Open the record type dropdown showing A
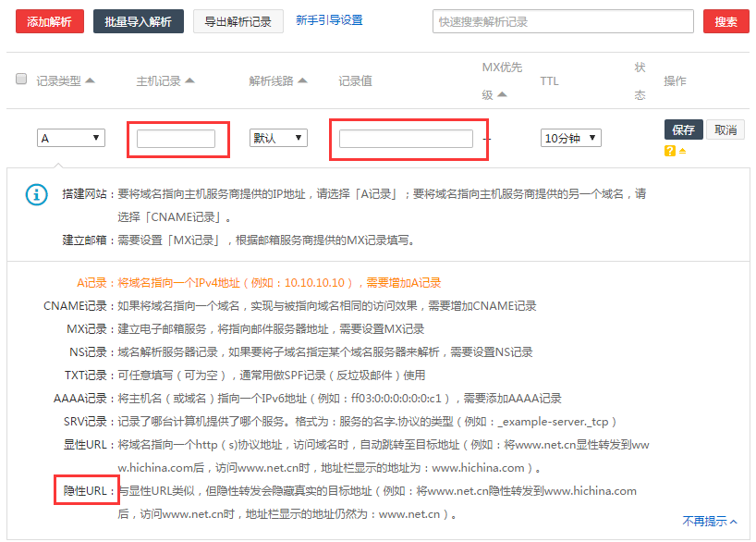 pos(71,138)
